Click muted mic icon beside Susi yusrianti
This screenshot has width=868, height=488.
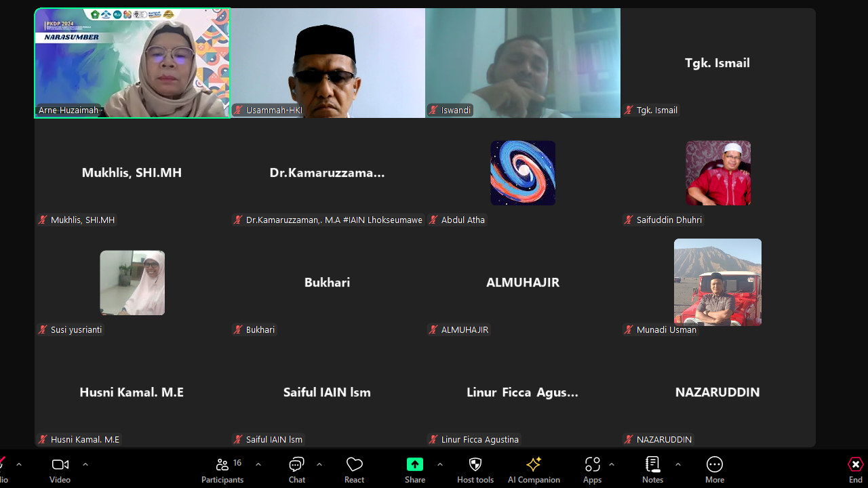pos(43,329)
